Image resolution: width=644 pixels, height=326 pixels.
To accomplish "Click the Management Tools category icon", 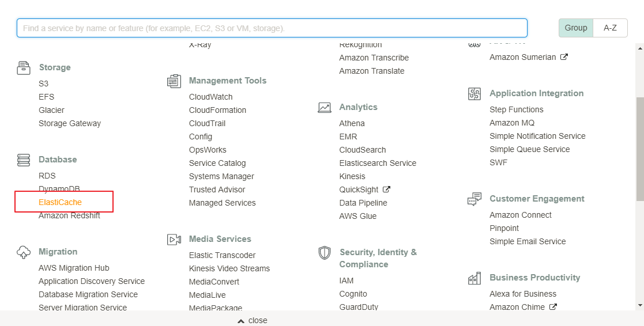I will tap(174, 81).
